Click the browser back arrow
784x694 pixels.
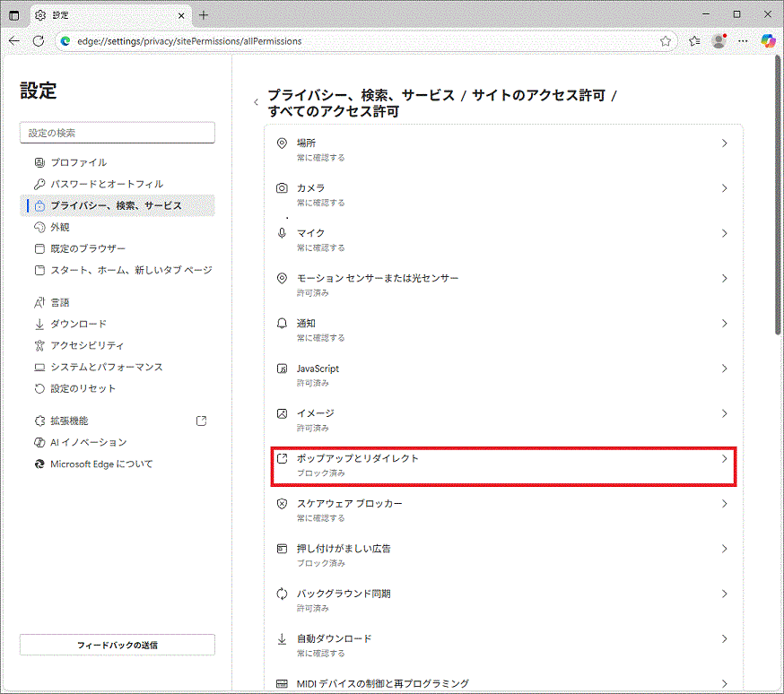pyautogui.click(x=14, y=41)
